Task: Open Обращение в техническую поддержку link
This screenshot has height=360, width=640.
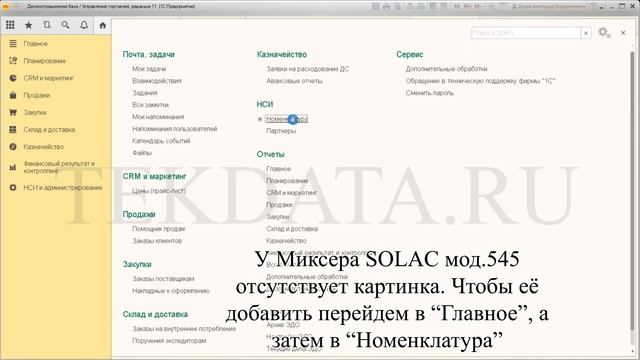Action: click(x=480, y=81)
